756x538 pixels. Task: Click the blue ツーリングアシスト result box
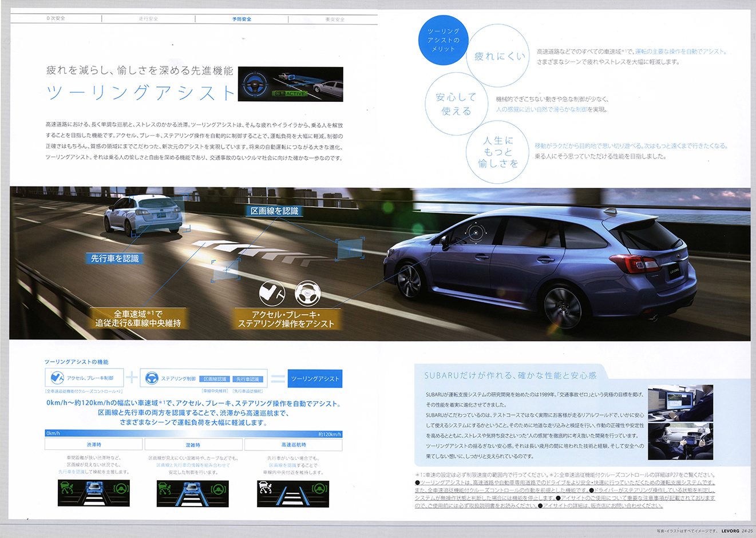315,378
